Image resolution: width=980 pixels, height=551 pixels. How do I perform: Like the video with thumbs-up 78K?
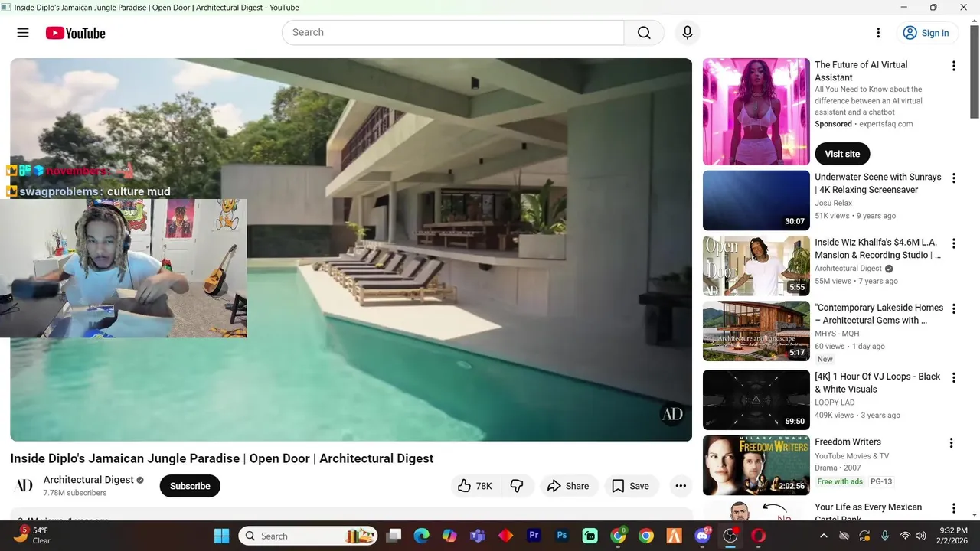tap(475, 486)
